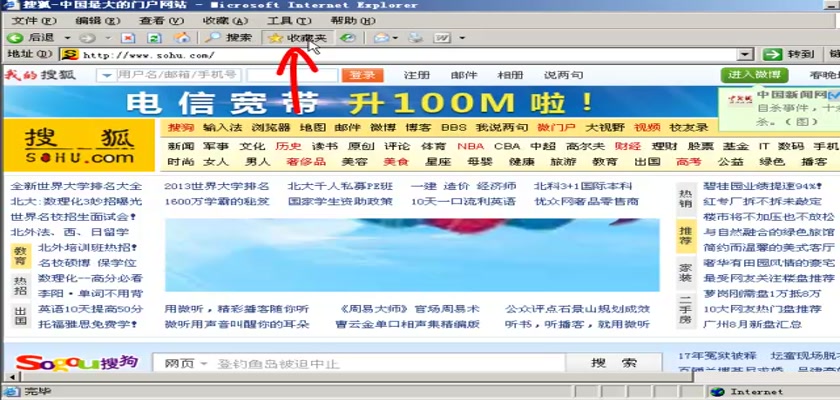This screenshot has height=400, width=840.
Task: Open the 收藏(A) menu
Action: 225,21
